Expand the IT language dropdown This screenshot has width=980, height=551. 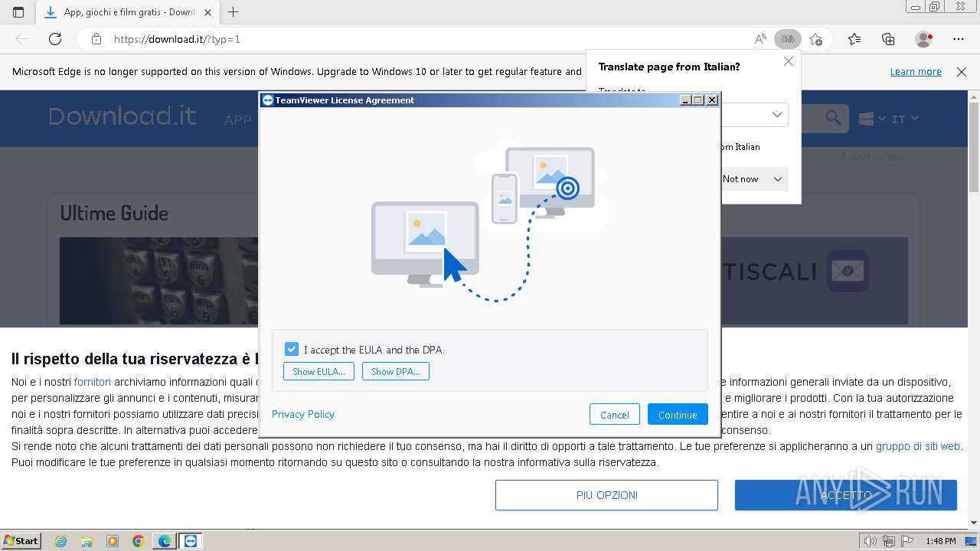[905, 119]
